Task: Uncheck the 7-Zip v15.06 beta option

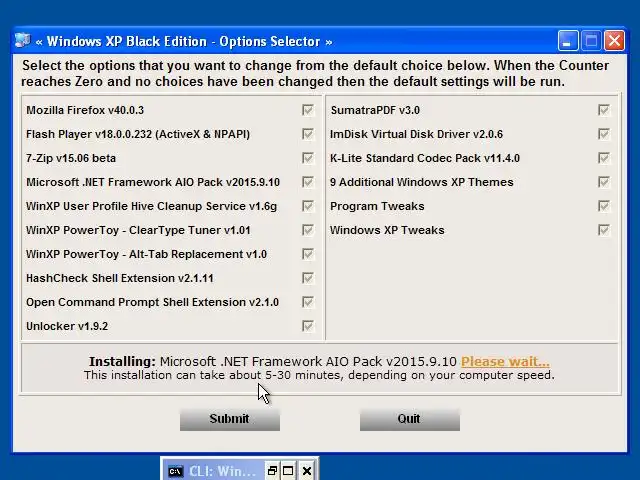Action: 308,158
